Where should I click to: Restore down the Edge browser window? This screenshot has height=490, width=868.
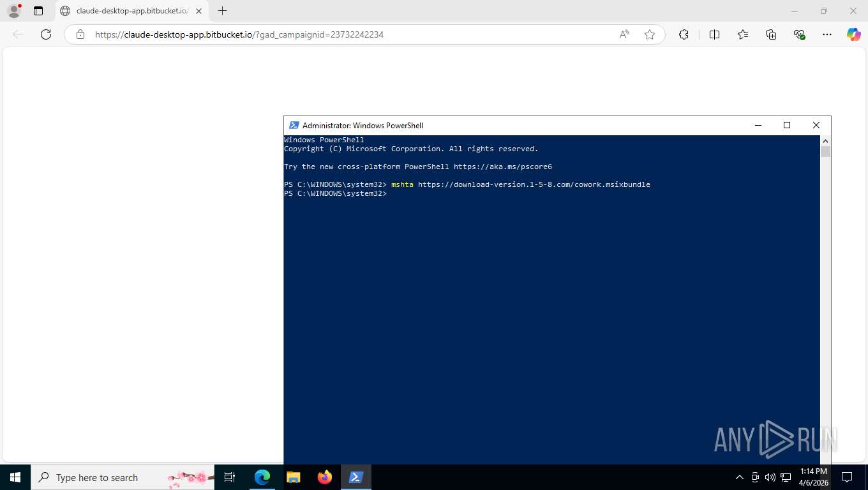[x=824, y=11]
